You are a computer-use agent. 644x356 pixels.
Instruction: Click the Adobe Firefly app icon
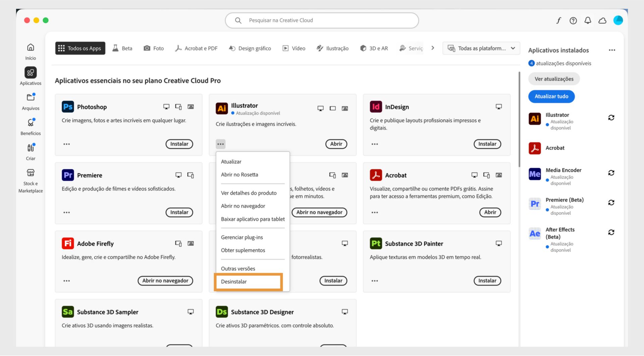pyautogui.click(x=68, y=244)
